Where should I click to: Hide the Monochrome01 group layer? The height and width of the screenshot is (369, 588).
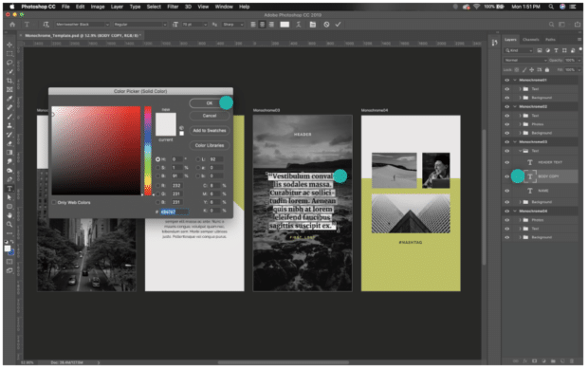507,81
